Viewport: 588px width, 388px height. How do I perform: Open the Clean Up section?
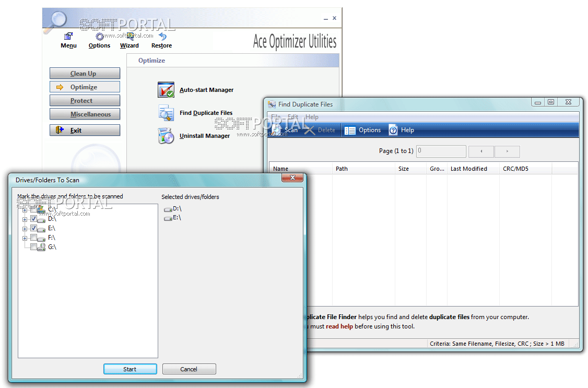coord(85,74)
